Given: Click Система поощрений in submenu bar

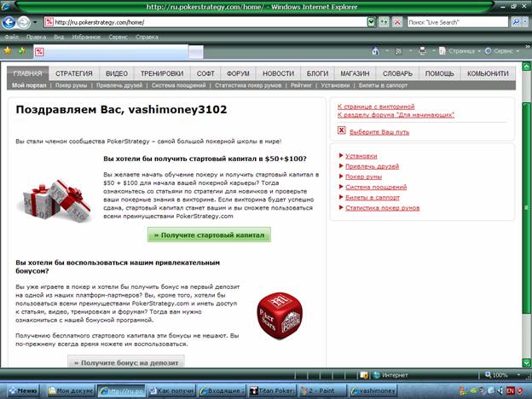Looking at the screenshot, I should click(x=178, y=85).
